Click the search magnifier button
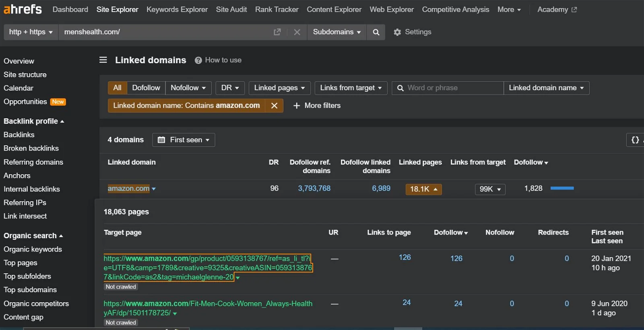644x330 pixels. tap(376, 32)
